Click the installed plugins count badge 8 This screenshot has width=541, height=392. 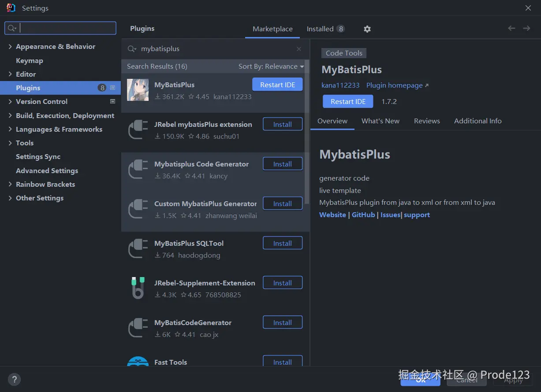tap(340, 29)
